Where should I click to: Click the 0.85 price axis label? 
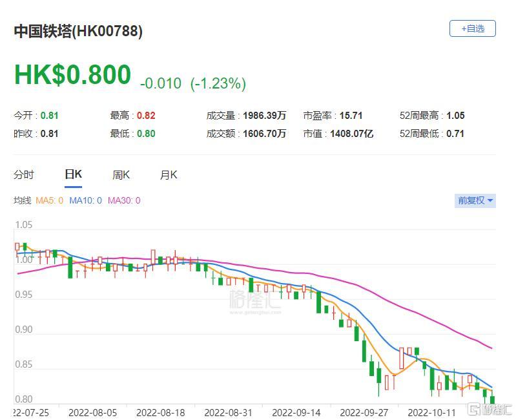(24, 364)
